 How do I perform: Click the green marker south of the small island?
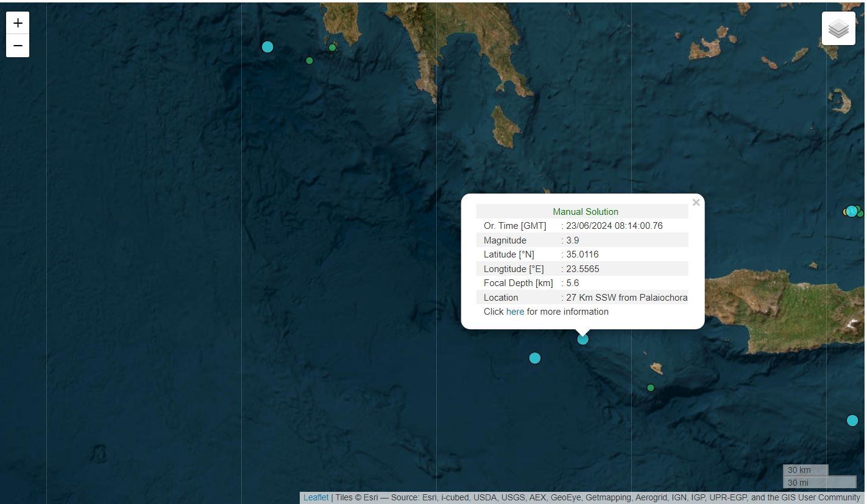[650, 388]
